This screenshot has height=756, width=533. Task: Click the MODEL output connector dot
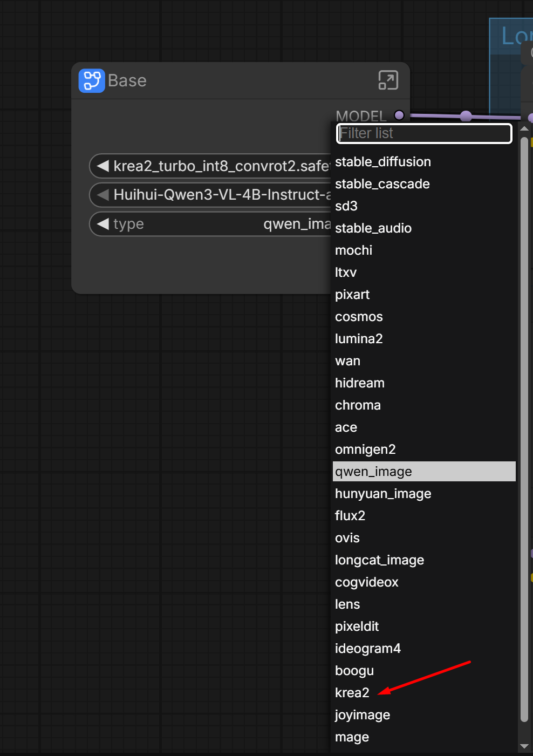399,115
